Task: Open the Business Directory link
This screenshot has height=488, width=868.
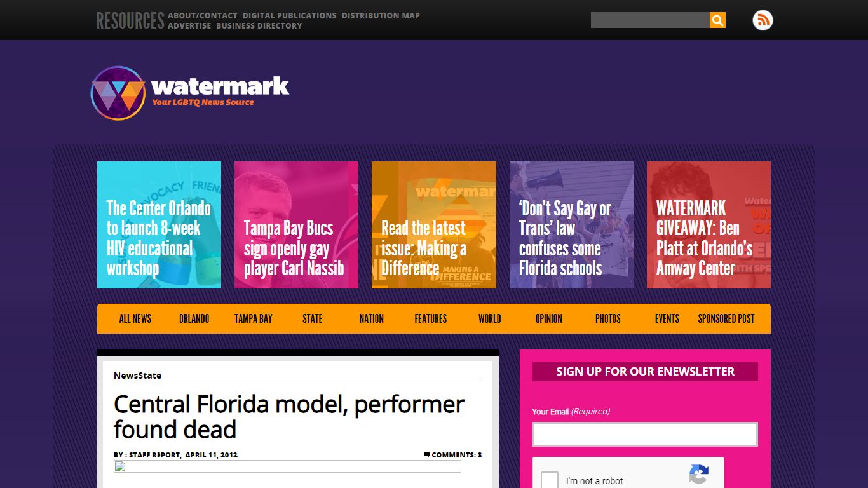Action: 259,25
